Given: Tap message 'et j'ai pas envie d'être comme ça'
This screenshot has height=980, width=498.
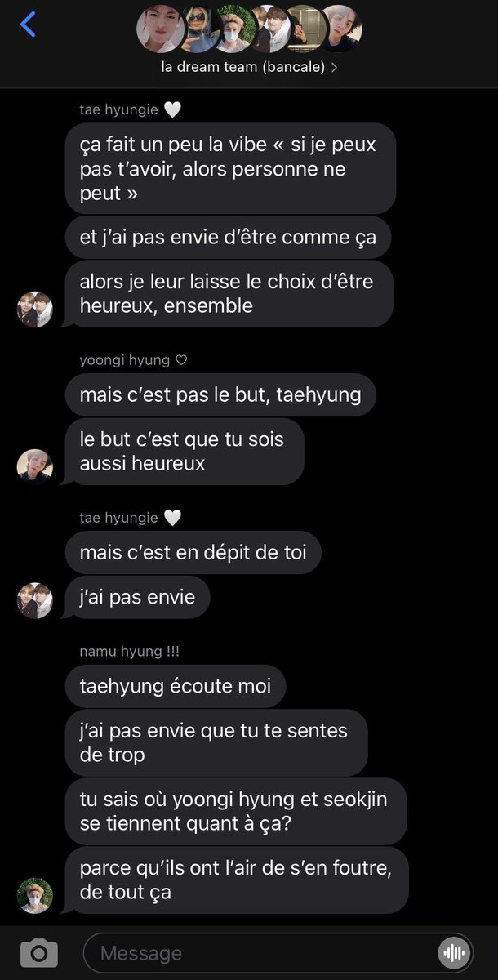Looking at the screenshot, I should tap(228, 238).
